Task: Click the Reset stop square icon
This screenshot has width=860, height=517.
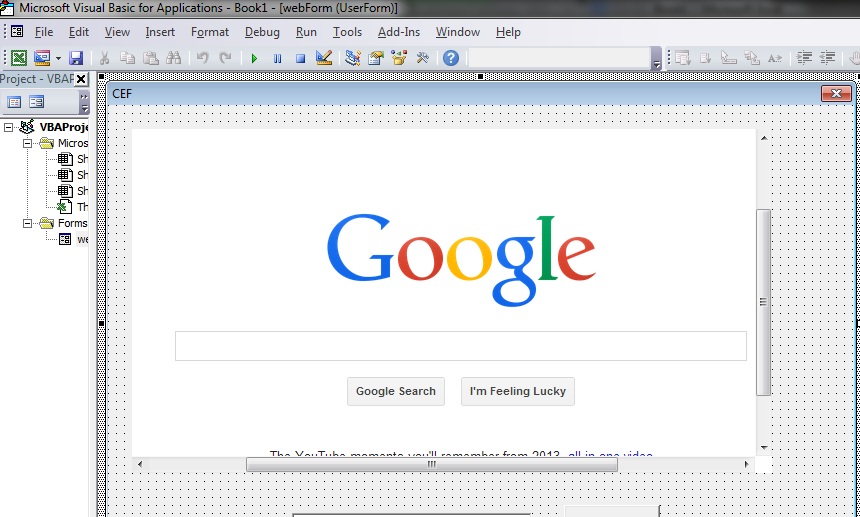Action: pos(300,58)
